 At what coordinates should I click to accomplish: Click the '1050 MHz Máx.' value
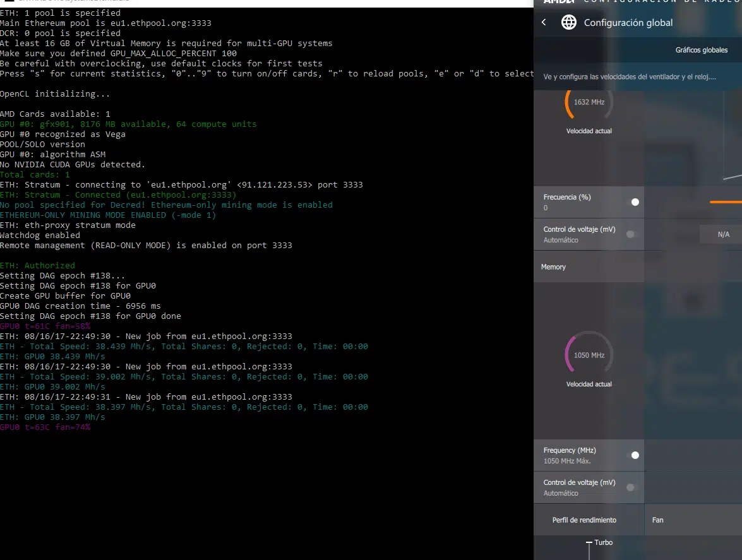pos(567,461)
